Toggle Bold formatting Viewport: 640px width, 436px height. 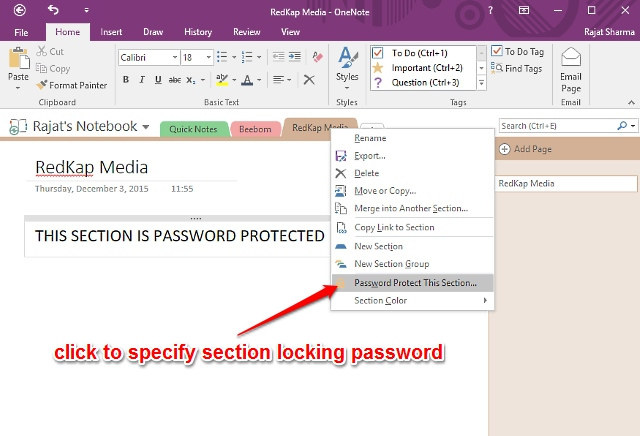126,80
